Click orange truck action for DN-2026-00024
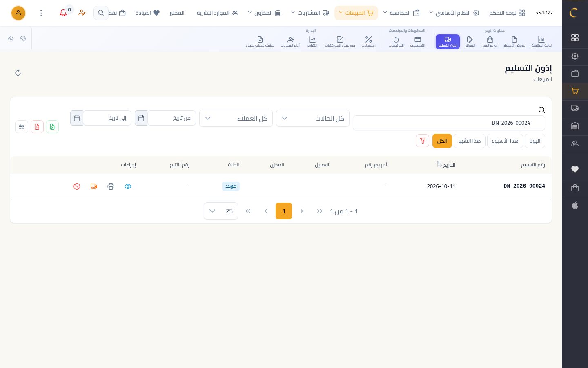The image size is (588, 368). (94, 186)
